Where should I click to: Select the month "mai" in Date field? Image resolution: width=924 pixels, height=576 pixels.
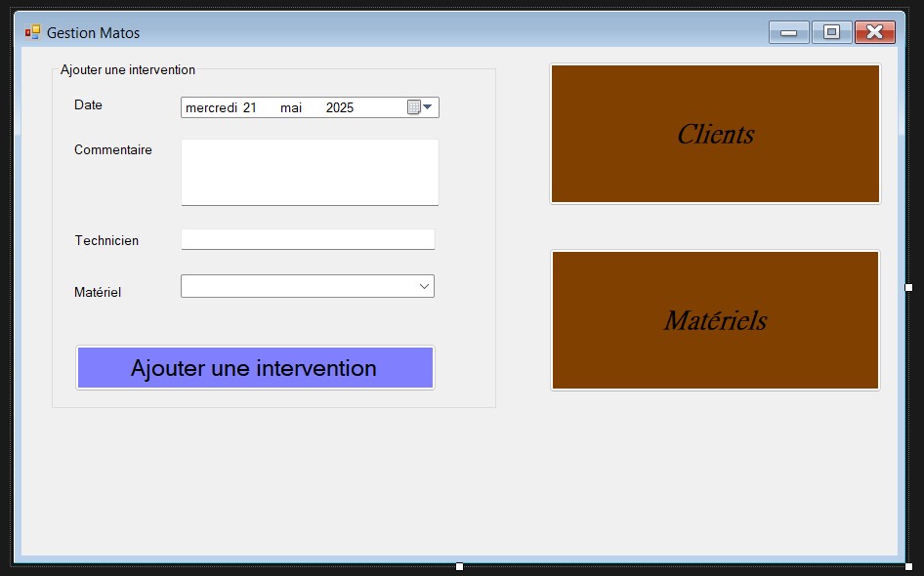(291, 107)
